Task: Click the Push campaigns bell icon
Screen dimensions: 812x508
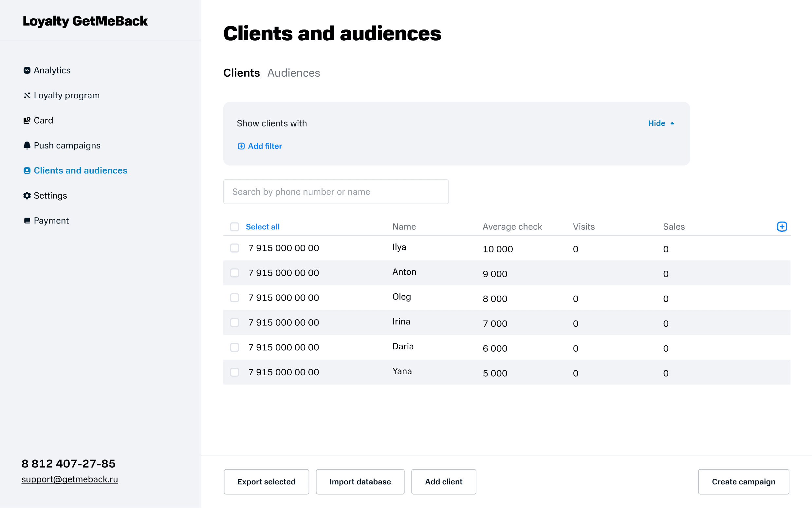Action: [x=27, y=146]
